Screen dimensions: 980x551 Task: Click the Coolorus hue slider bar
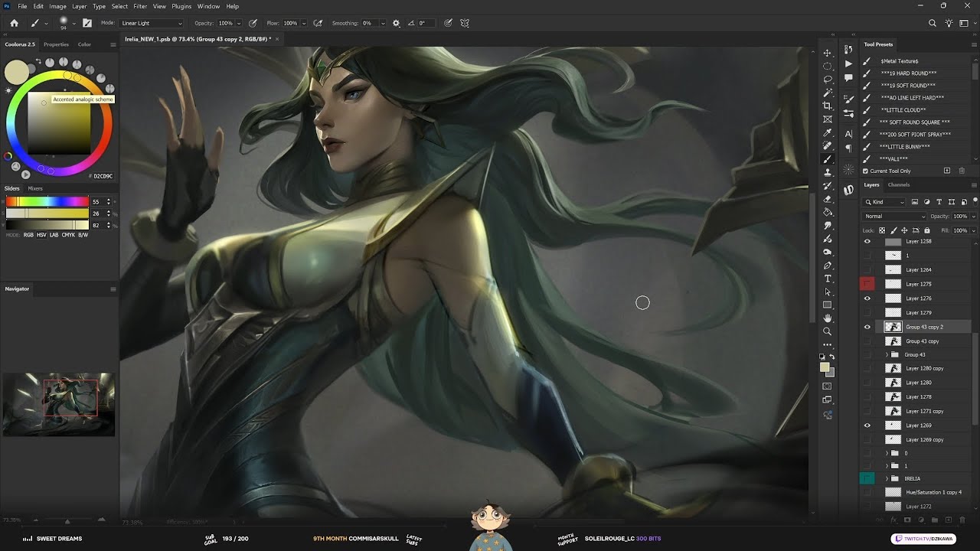(x=47, y=202)
